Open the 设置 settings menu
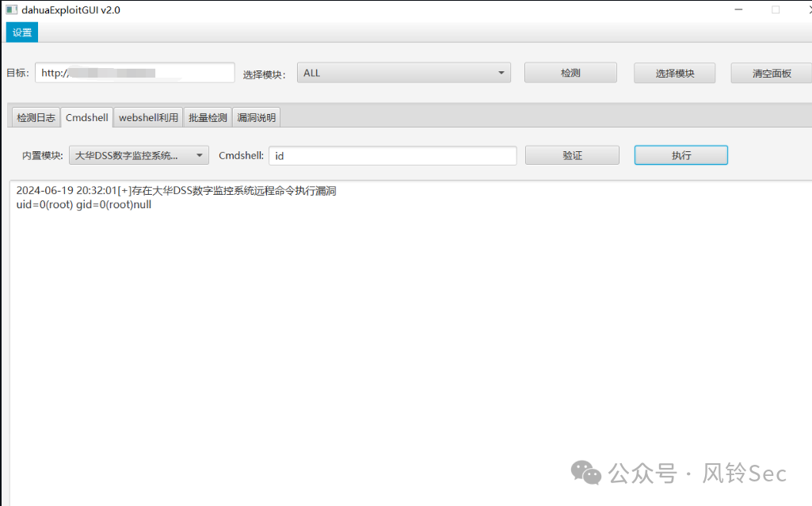The image size is (812, 506). 21,32
